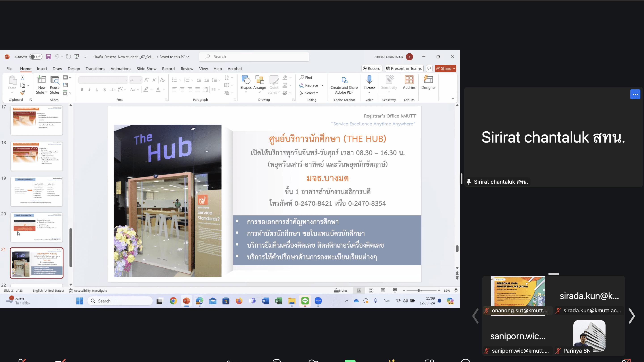Toggle Bold formatting
Screen dimensions: 644x362
click(x=82, y=89)
